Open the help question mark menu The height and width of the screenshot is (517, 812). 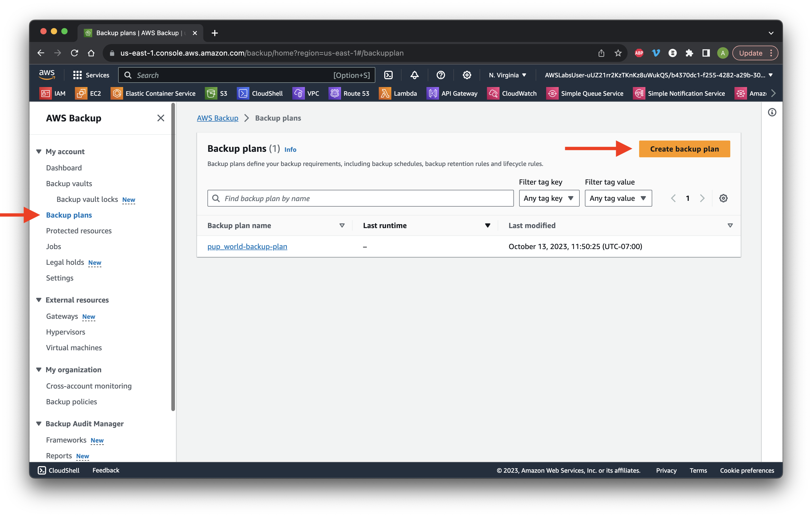tap(441, 75)
